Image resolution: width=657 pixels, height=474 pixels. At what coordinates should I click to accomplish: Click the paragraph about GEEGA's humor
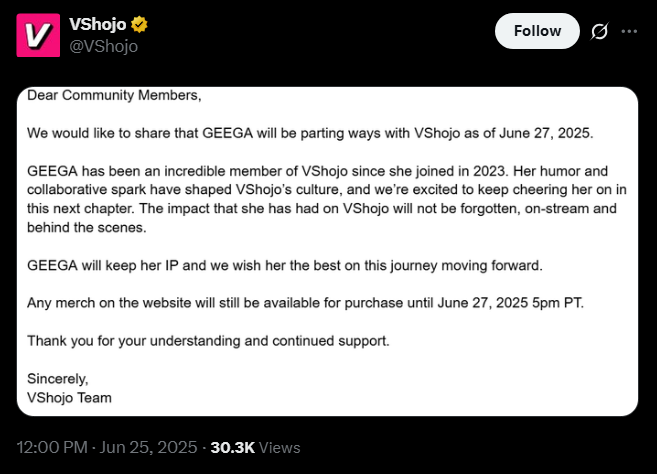(x=320, y=191)
